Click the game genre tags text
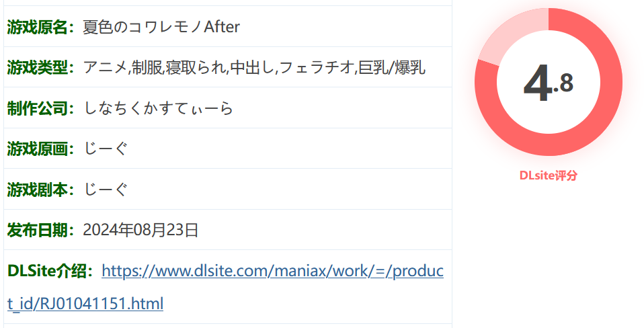 [x=254, y=67]
